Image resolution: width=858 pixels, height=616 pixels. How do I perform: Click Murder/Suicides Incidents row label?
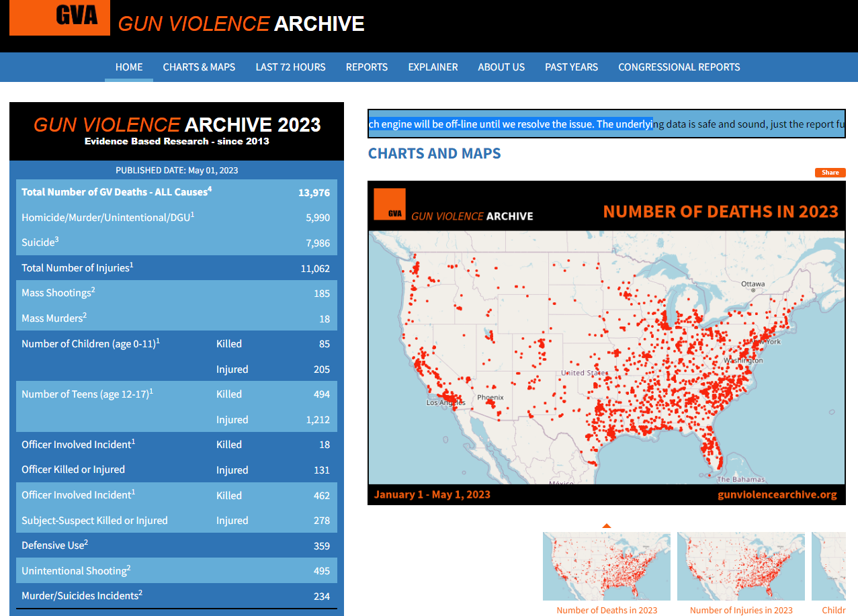(82, 595)
